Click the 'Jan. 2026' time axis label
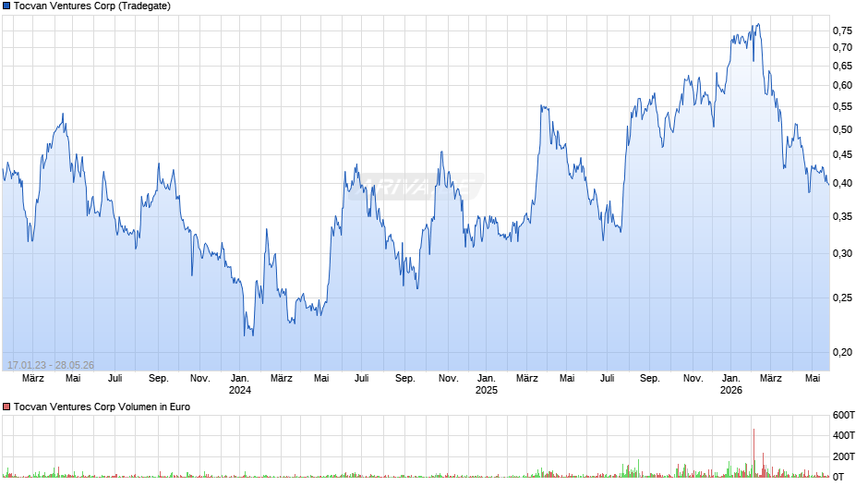This screenshot has height=486, width=868. pos(730,384)
